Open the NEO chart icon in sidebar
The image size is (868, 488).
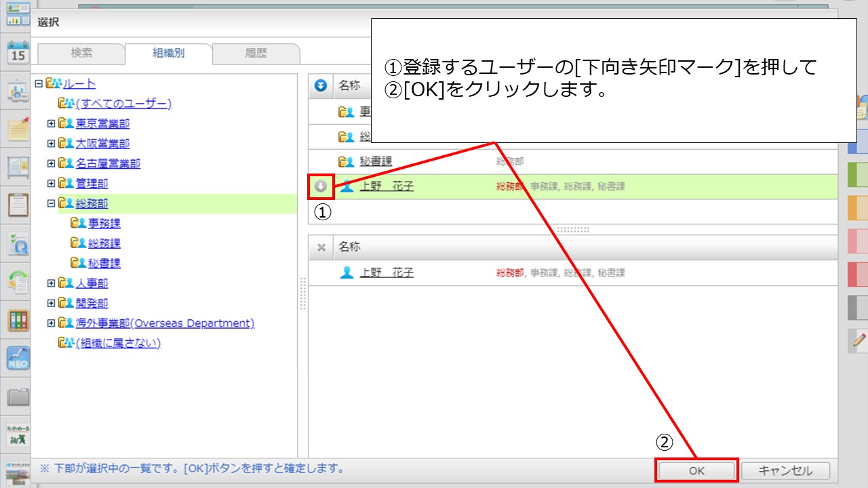pyautogui.click(x=18, y=358)
